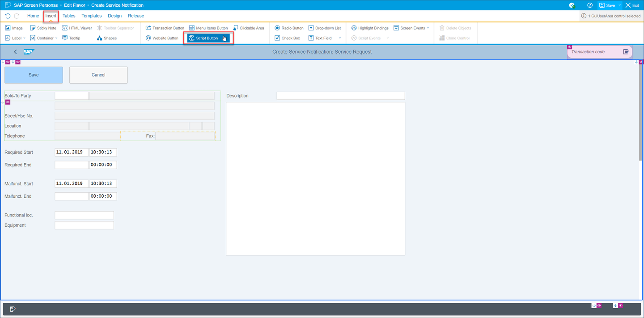Select the Insert tab
The image size is (644, 318).
tap(51, 16)
